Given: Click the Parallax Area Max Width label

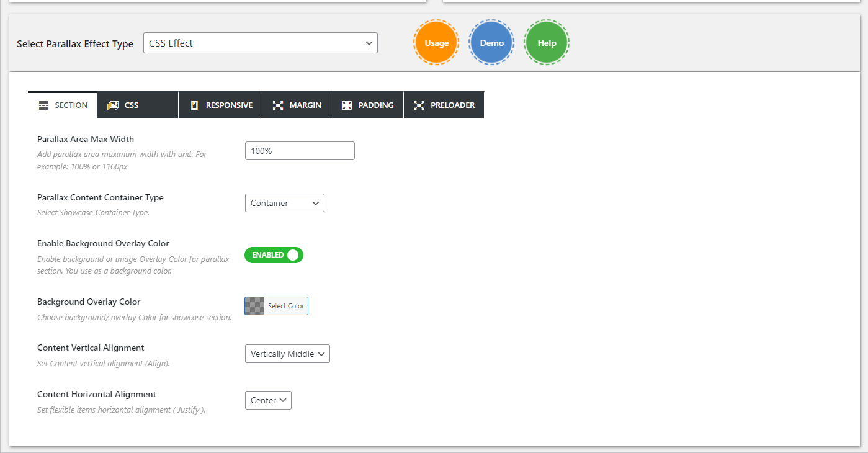Looking at the screenshot, I should 86,139.
